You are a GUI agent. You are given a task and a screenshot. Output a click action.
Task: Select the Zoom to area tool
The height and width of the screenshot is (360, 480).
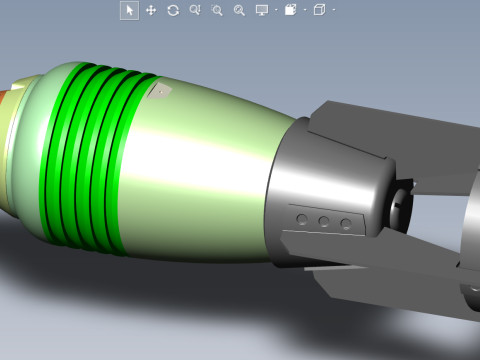point(217,10)
